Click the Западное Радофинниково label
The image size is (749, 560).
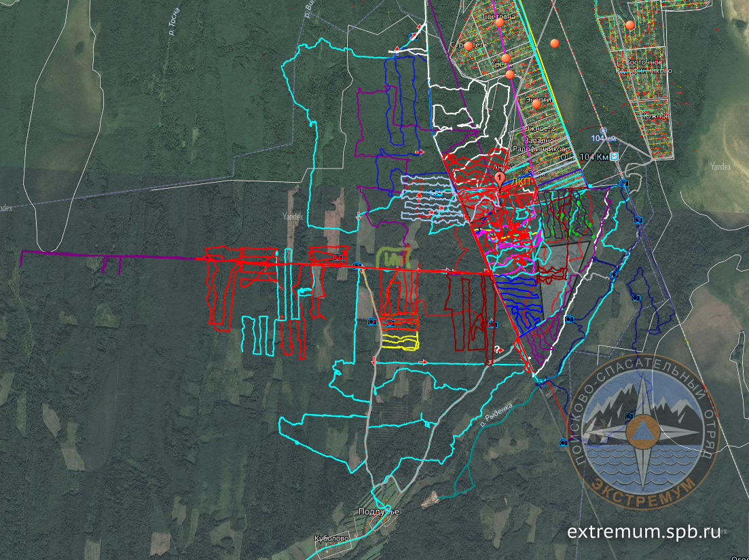point(541,145)
